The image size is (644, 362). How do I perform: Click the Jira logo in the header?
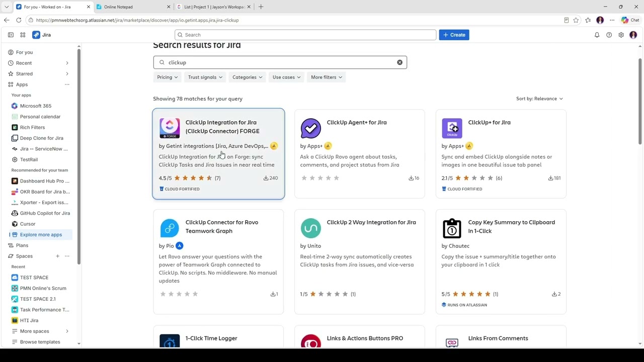[x=42, y=35]
